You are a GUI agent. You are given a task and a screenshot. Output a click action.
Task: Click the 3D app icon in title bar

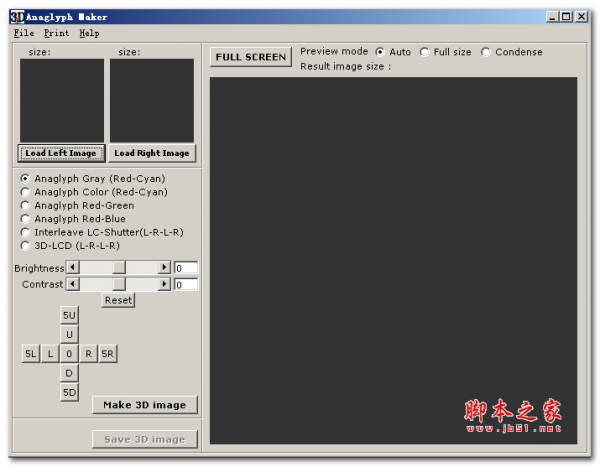[17, 16]
